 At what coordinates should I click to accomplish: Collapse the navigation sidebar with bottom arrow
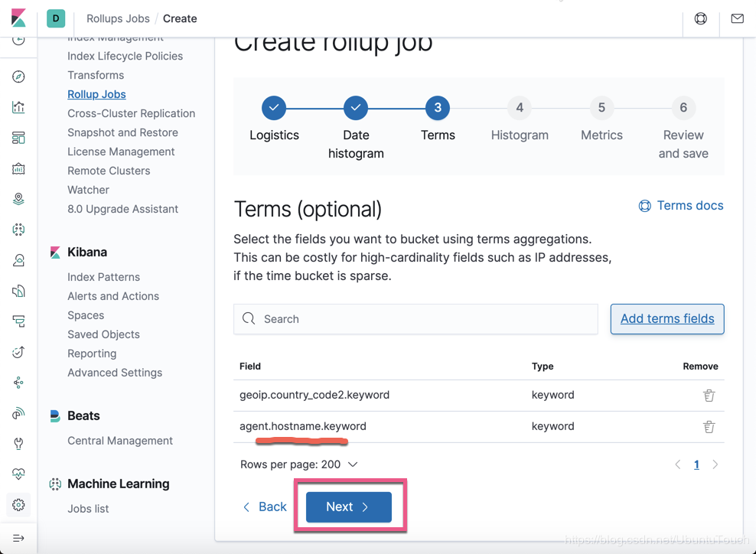(x=18, y=538)
